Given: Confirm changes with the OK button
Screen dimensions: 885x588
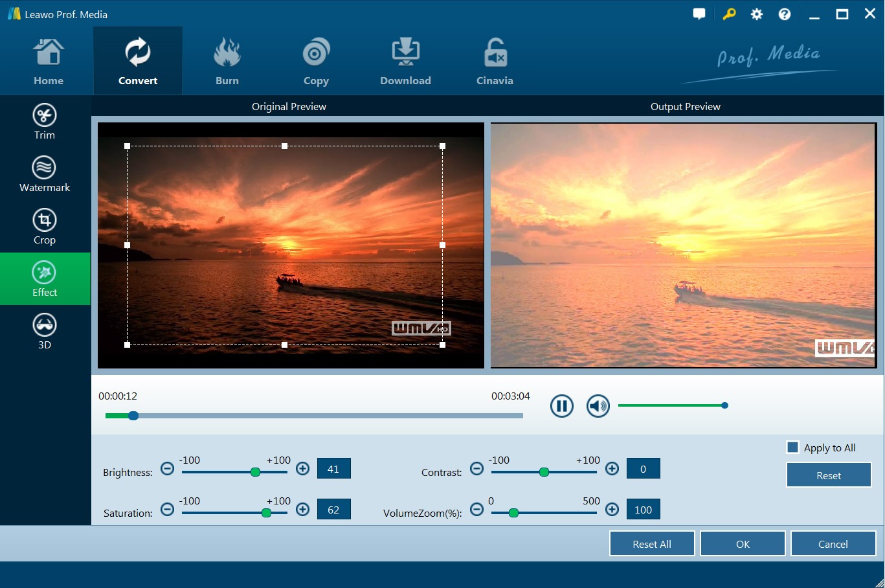Looking at the screenshot, I should [743, 544].
